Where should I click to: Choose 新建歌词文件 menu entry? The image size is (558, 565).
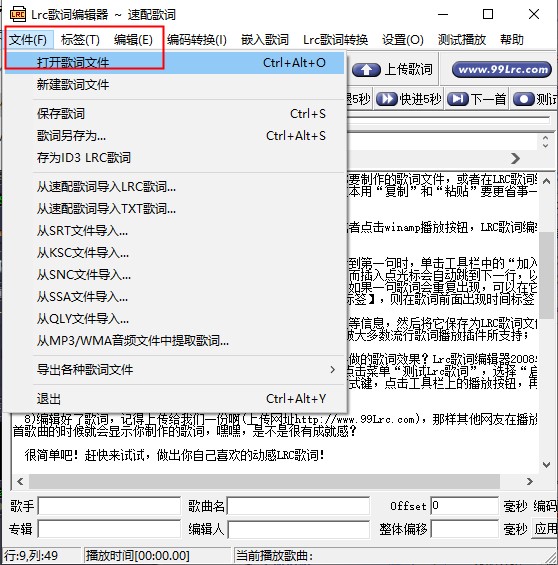pyautogui.click(x=174, y=85)
